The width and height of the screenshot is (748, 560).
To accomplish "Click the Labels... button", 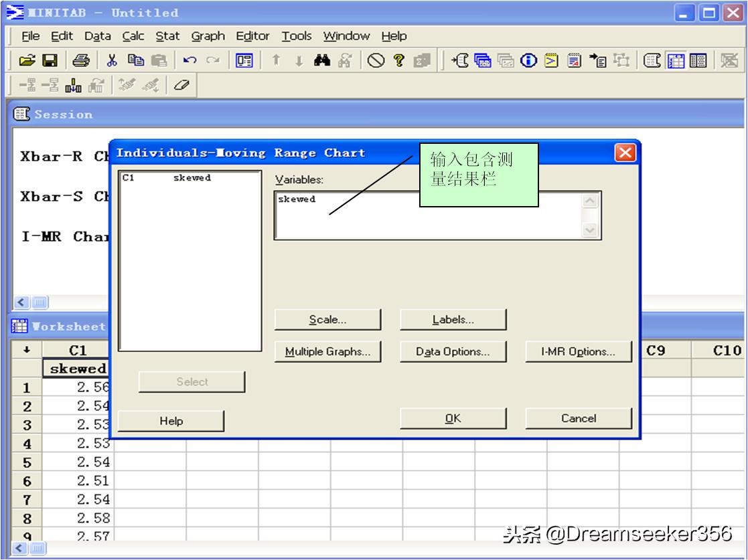I will click(453, 319).
